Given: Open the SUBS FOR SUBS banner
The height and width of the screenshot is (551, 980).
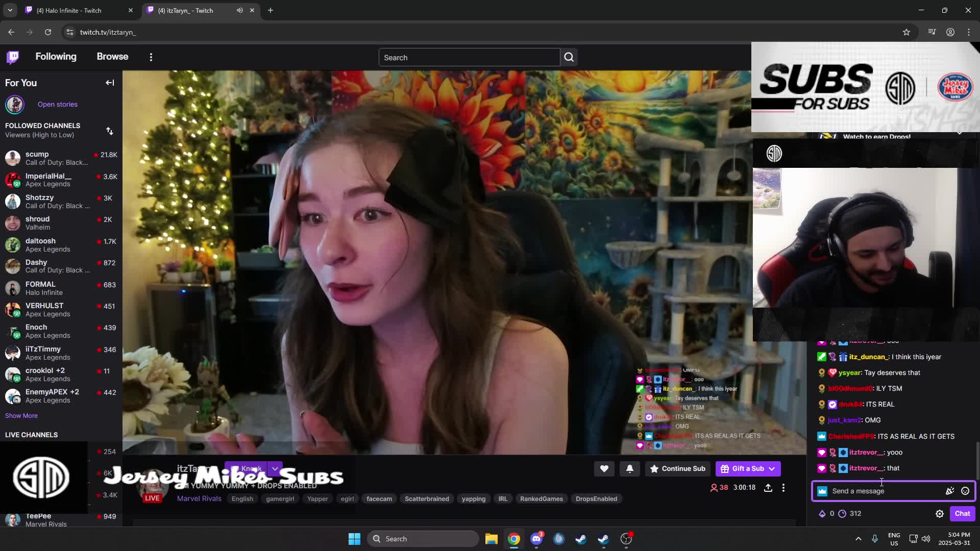Looking at the screenshot, I should click(866, 87).
